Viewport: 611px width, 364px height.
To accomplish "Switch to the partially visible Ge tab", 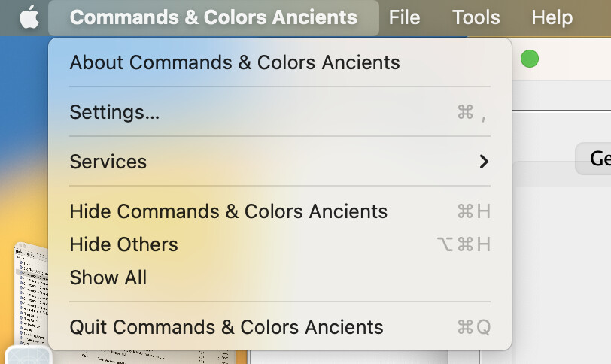I will coord(594,159).
